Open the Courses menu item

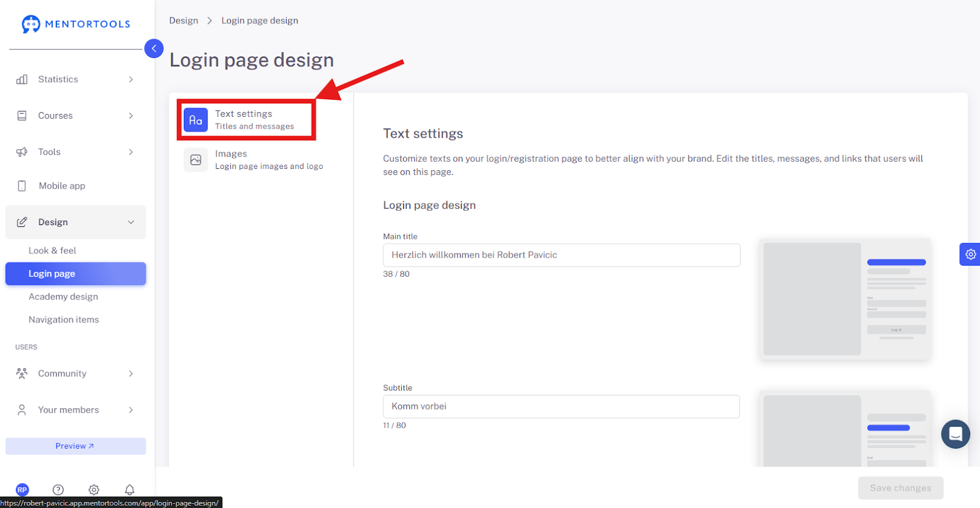(76, 116)
